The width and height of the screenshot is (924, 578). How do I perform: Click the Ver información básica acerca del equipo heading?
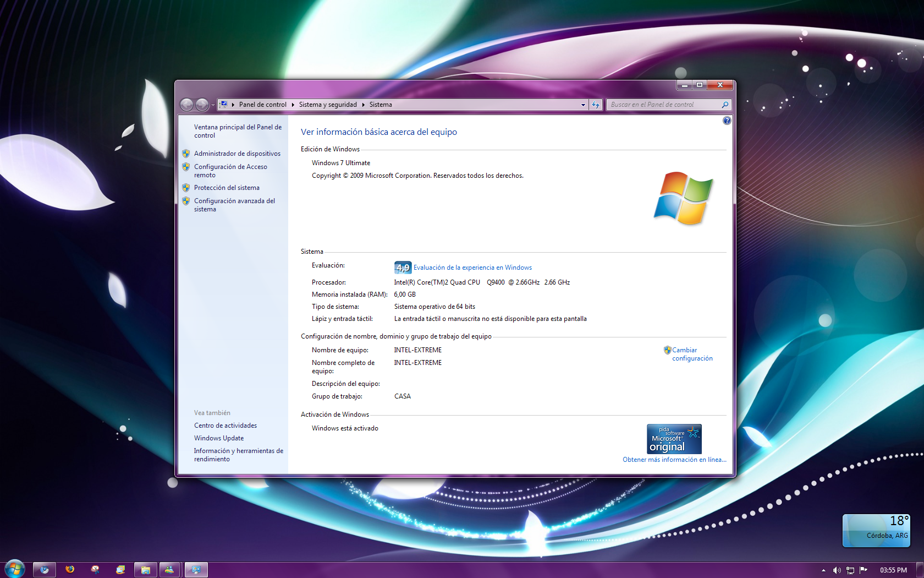pyautogui.click(x=379, y=132)
